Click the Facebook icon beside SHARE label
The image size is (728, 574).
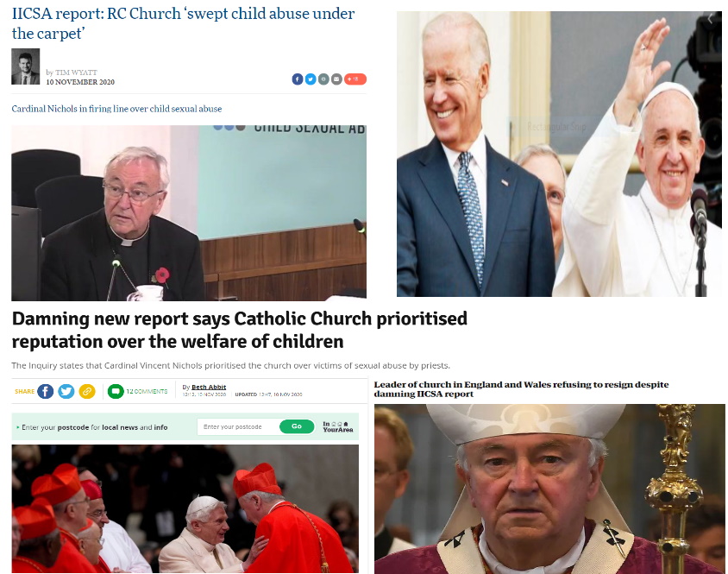[45, 391]
